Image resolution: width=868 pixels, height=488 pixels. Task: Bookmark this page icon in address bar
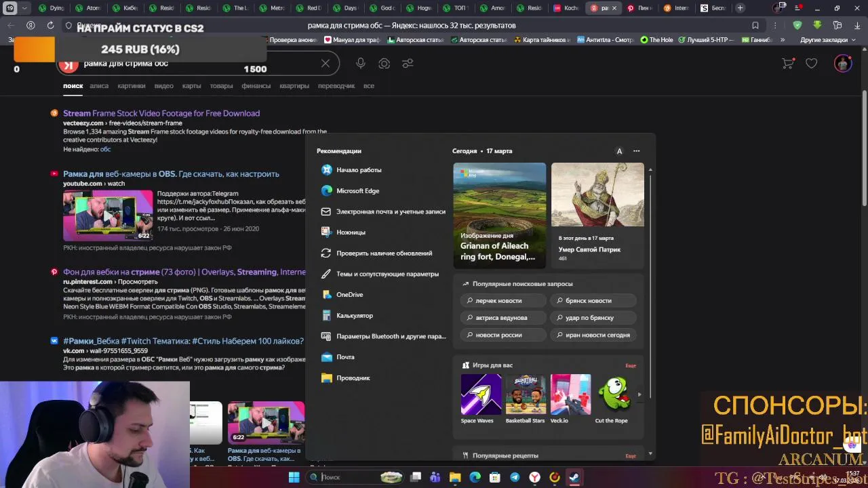point(755,25)
